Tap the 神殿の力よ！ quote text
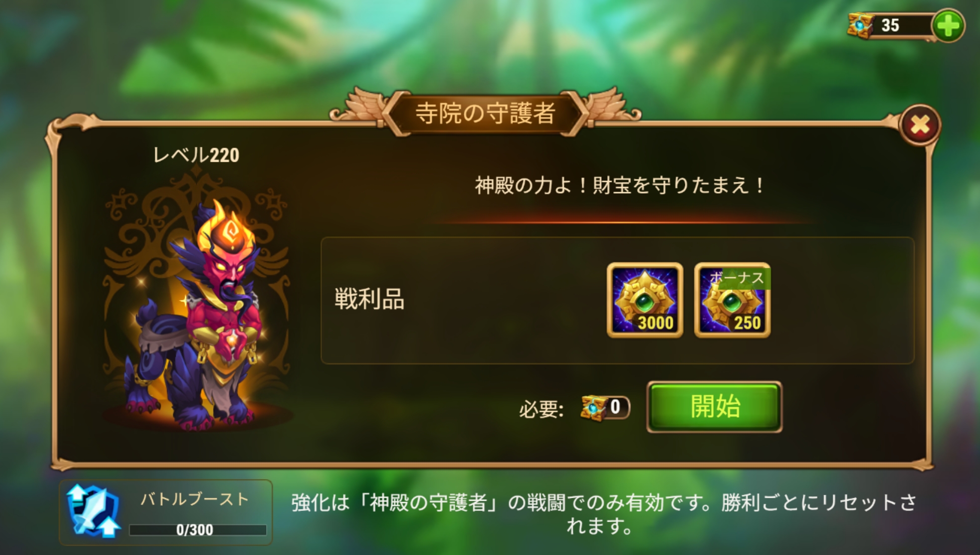 (x=620, y=186)
